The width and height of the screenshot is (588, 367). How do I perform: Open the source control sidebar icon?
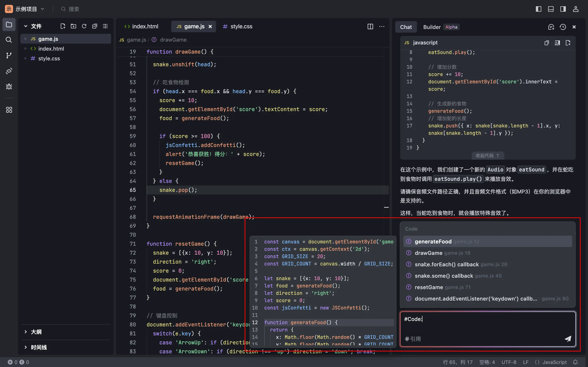(x=9, y=55)
